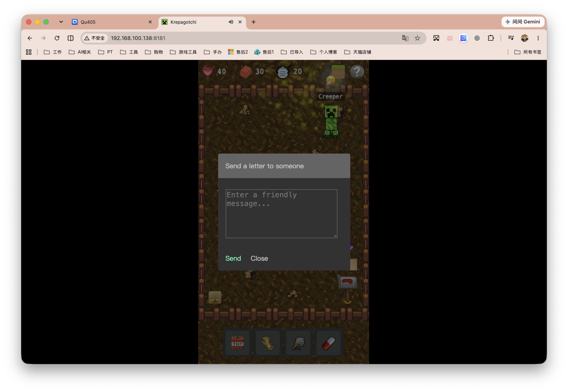
Task: Toggle the game music note button
Action: click(x=215, y=297)
